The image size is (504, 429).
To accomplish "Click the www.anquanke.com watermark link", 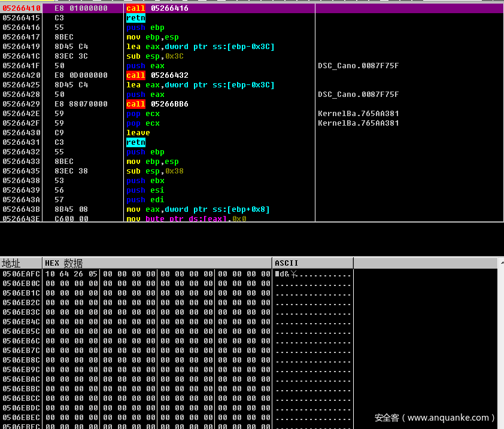I will [448, 418].
